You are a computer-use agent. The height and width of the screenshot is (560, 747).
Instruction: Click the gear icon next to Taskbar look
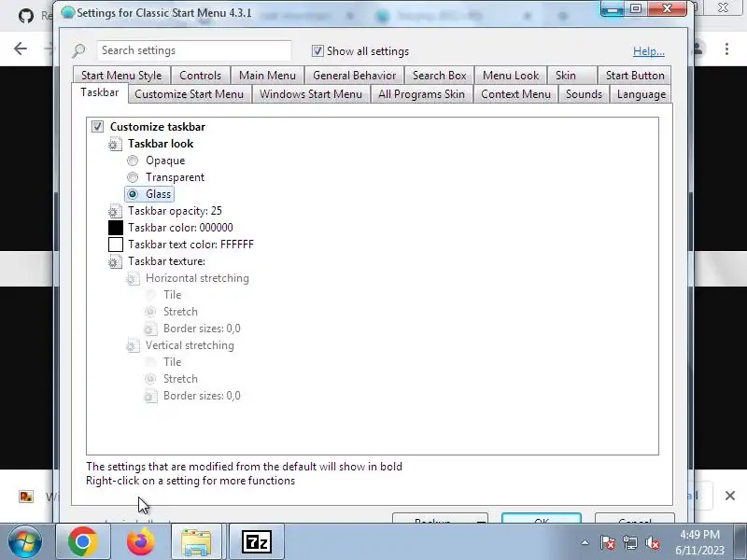115,144
